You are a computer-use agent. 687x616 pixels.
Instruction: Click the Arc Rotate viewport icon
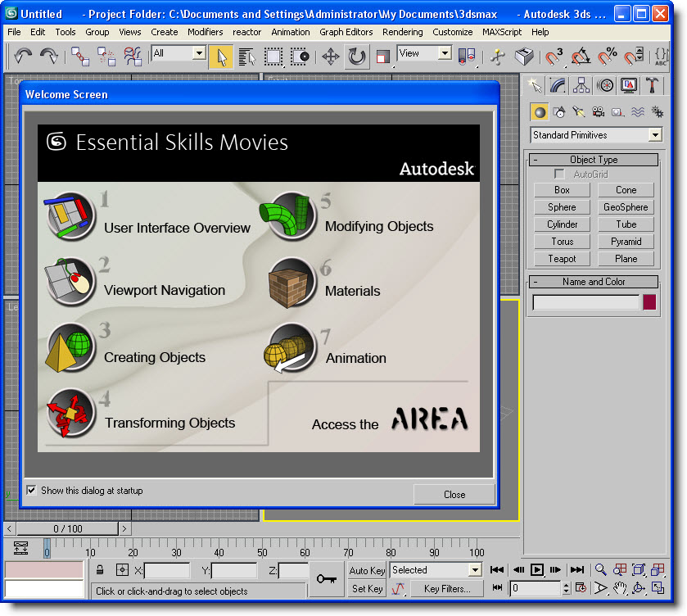(x=640, y=587)
